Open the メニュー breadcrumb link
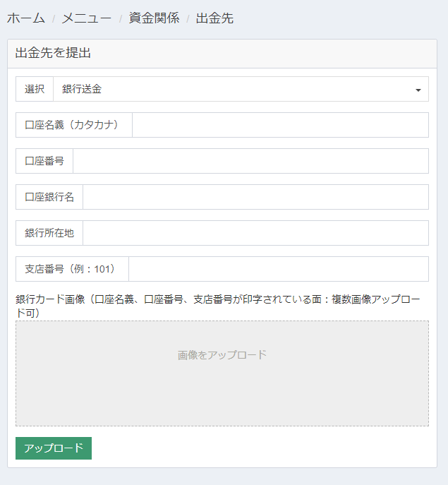 [x=86, y=18]
